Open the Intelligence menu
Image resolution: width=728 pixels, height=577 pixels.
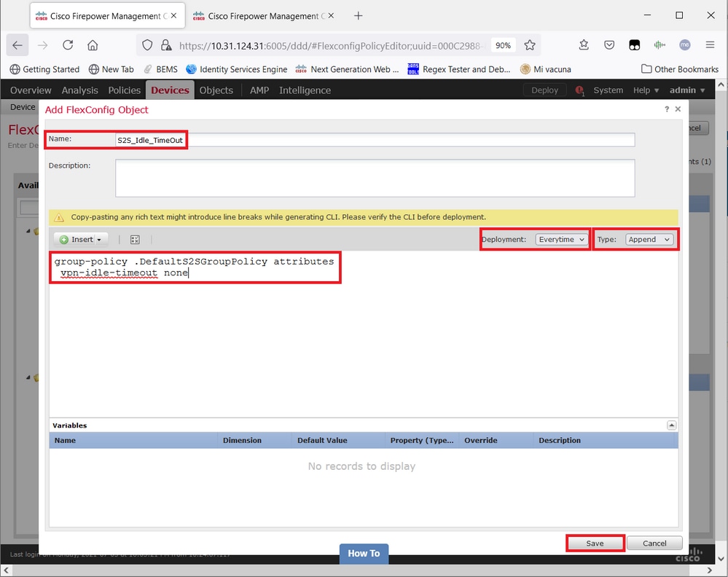pos(305,90)
